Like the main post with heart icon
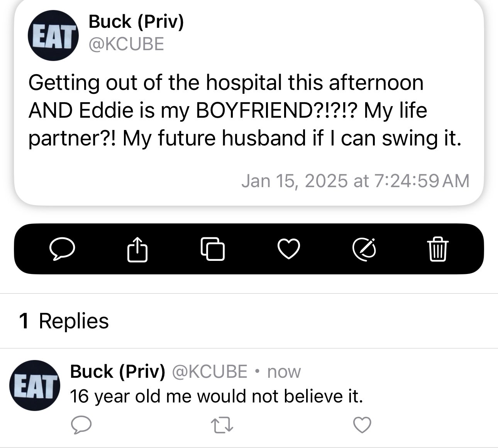498x448 pixels. [289, 249]
